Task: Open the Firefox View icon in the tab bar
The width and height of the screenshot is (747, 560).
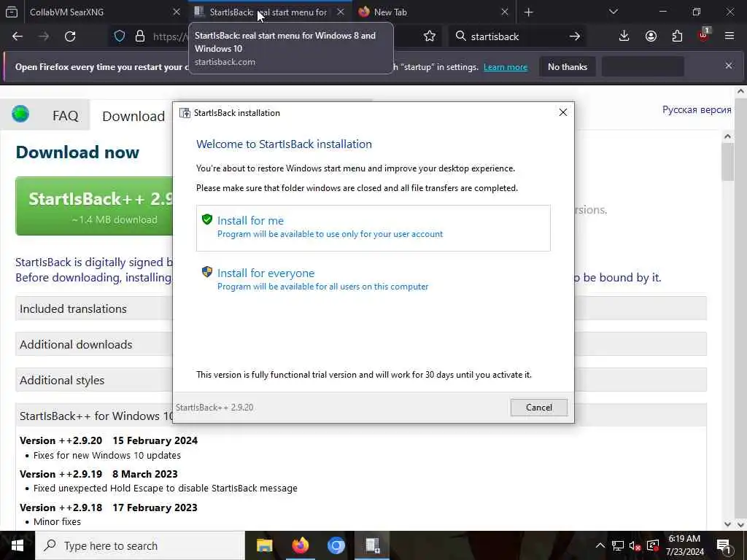Action: [x=12, y=12]
